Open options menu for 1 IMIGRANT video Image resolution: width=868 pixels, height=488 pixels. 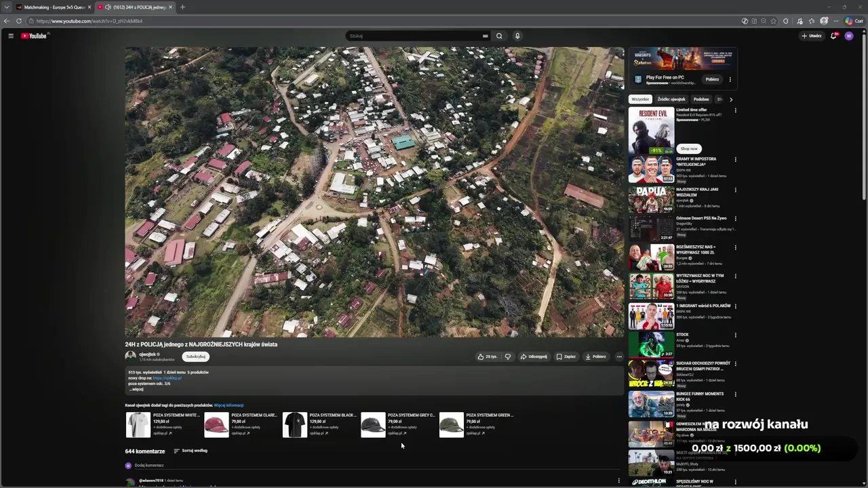pos(735,306)
